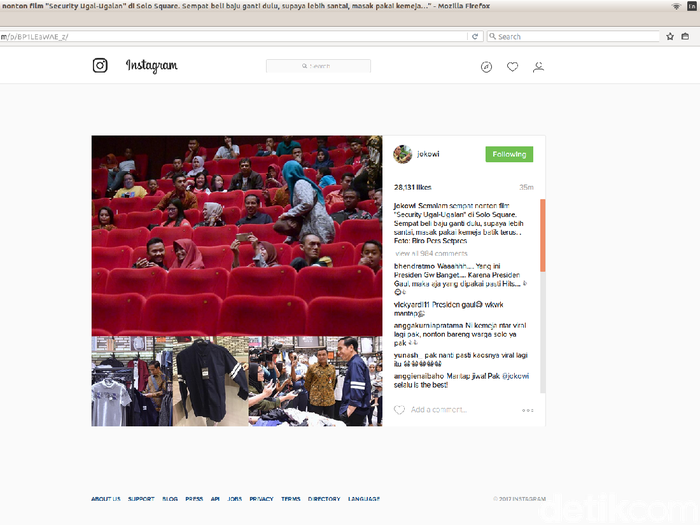700x525 pixels.
Task: Focus the Instagram search box
Action: coord(318,66)
